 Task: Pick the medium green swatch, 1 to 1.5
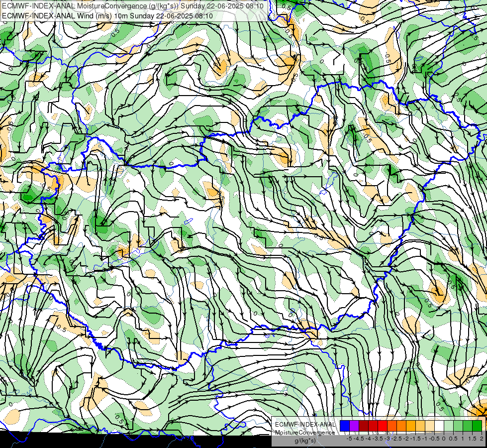(468, 426)
